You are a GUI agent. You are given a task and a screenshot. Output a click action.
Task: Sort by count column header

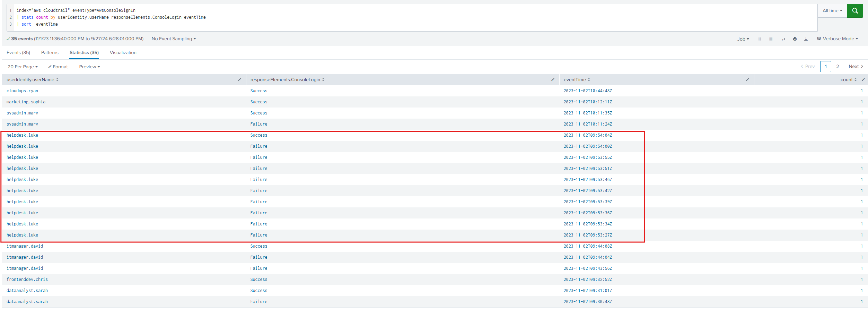pos(848,80)
